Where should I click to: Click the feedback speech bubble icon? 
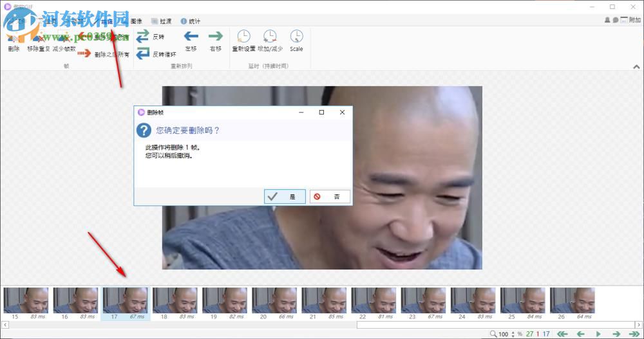tap(615, 20)
